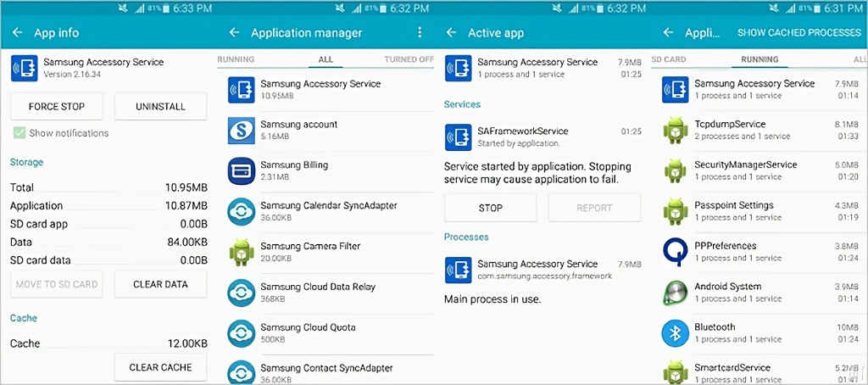
Task: Click the SecurityManagerService name text
Action: 745,165
